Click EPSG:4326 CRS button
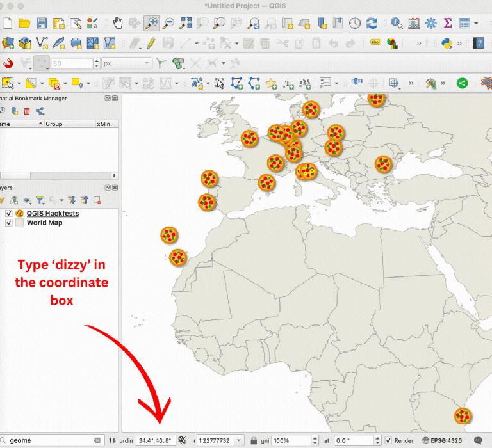This screenshot has height=448, width=492. (x=442, y=440)
